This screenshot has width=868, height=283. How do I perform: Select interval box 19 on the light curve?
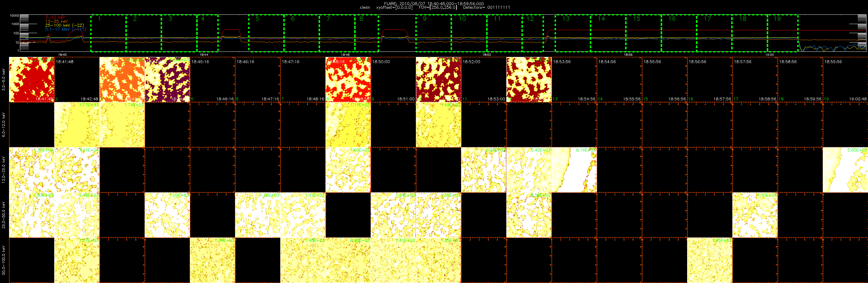point(782,33)
